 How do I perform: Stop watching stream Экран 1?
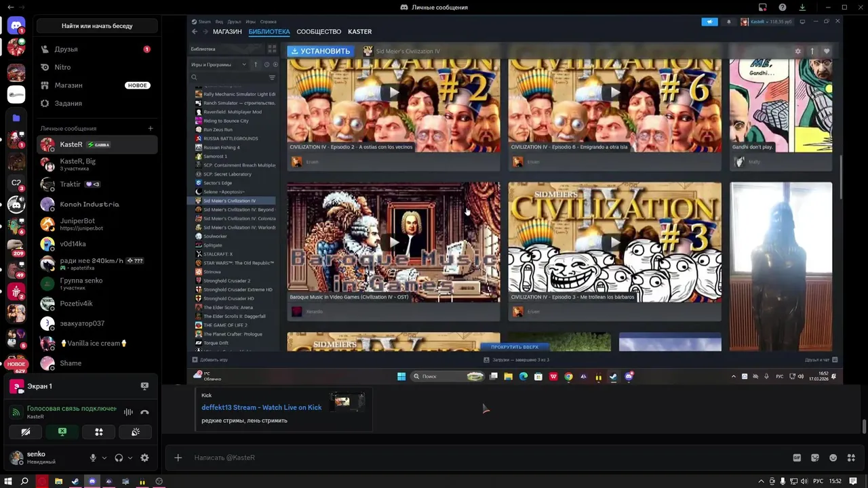(144, 386)
